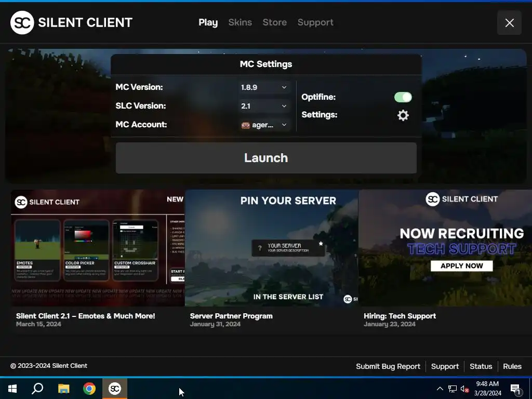Click 'Silent Client 2.1 – Emotes & Much More!' title
The height and width of the screenshot is (399, 532).
86,316
